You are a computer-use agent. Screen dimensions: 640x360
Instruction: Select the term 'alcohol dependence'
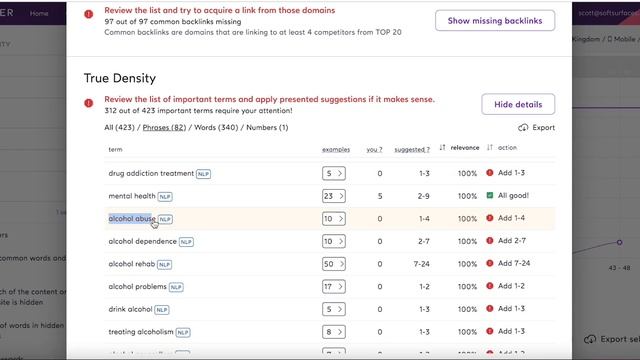(x=142, y=241)
